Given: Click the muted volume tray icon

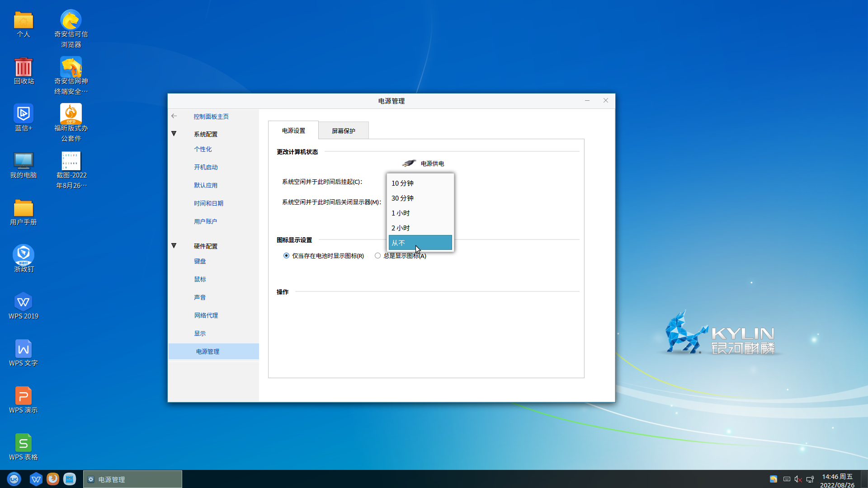Looking at the screenshot, I should pos(798,479).
